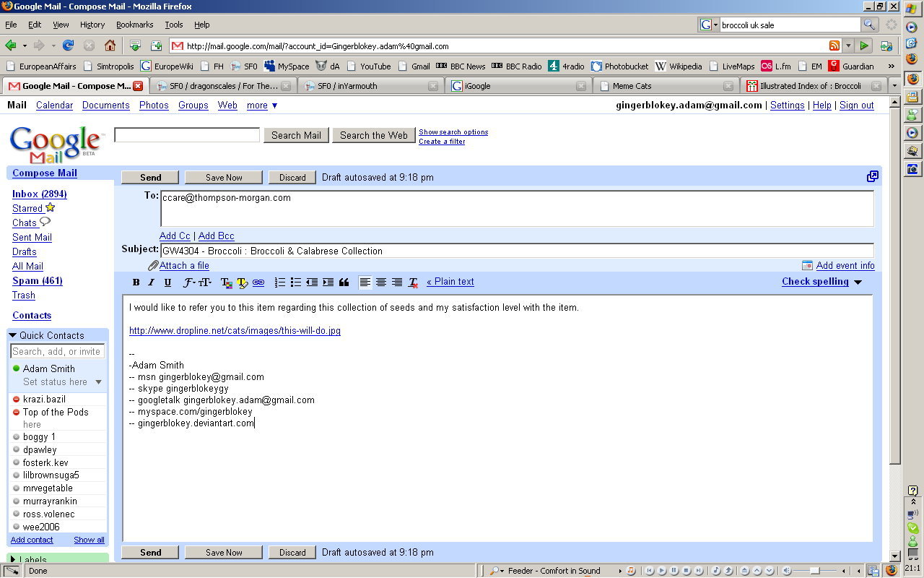
Task: Click Attach a file link
Action: point(184,266)
